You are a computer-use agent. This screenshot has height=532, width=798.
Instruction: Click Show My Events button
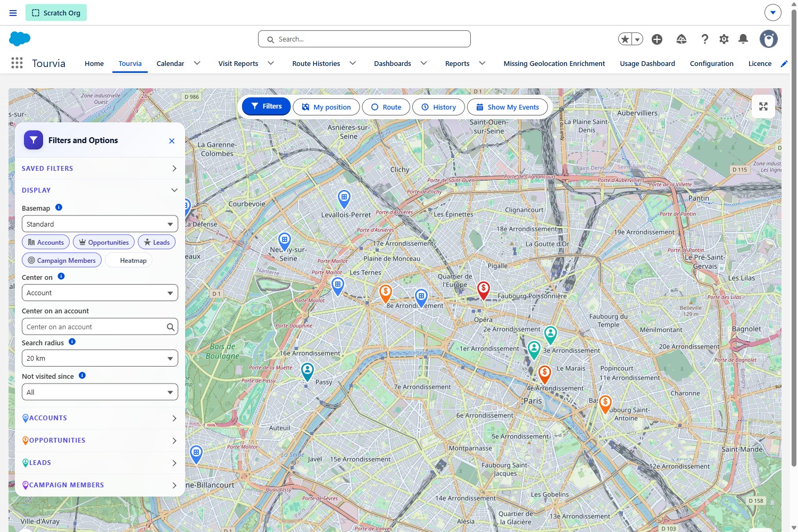click(508, 107)
